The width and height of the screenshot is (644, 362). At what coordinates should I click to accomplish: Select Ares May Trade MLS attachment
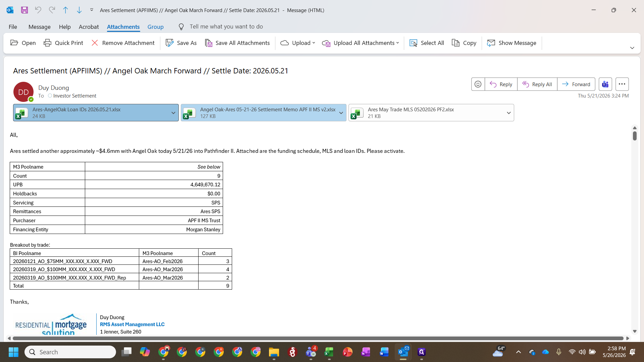tap(426, 113)
